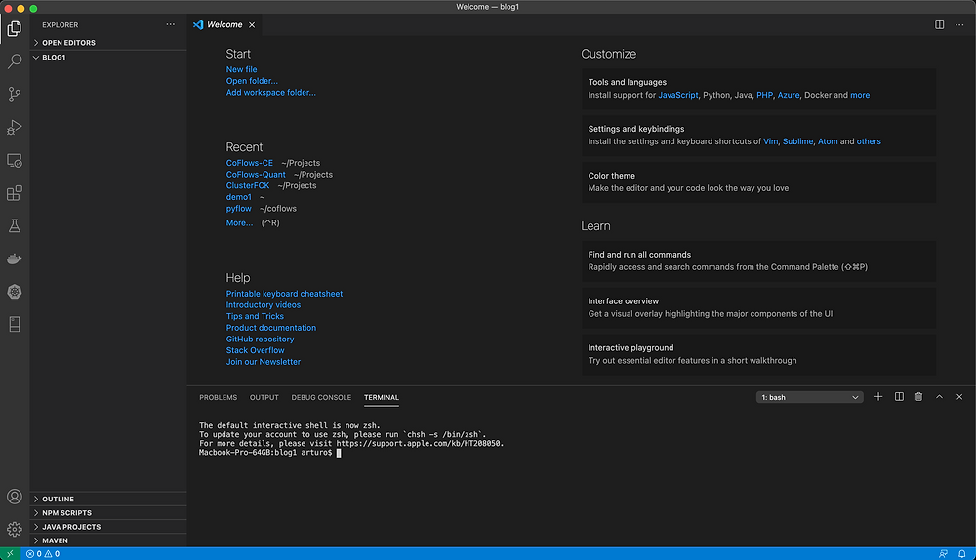
Task: Open the Remote Explorer view
Action: coord(15,161)
